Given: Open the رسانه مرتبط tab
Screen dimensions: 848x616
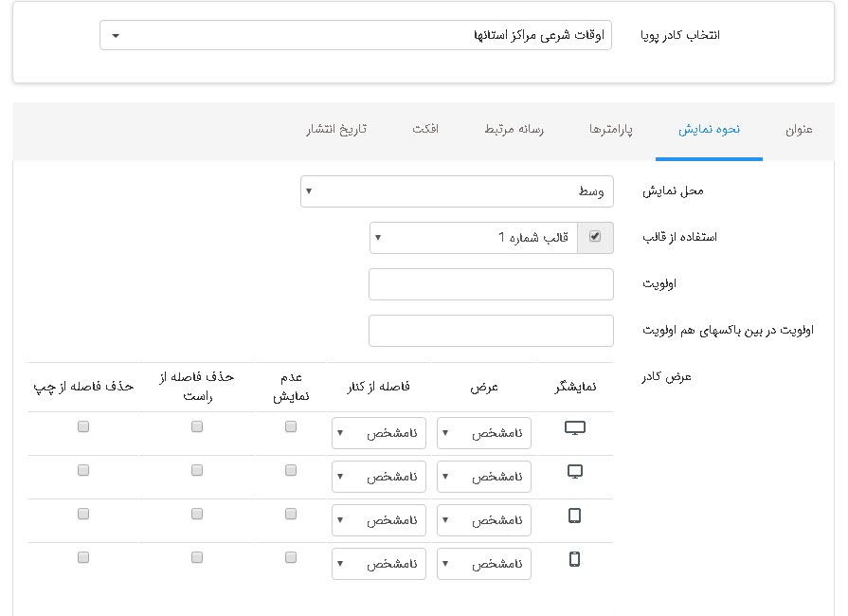Looking at the screenshot, I should [514, 130].
